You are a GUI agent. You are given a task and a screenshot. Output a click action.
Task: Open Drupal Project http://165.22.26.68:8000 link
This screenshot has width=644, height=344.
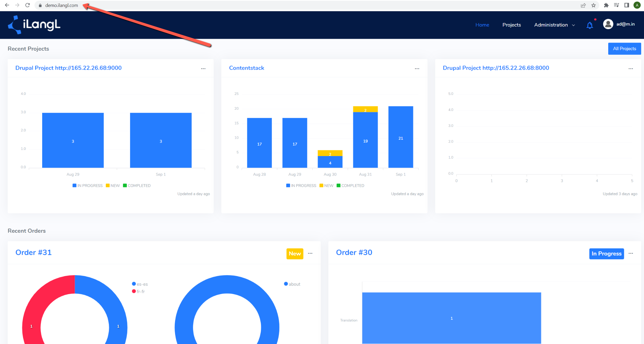click(496, 68)
